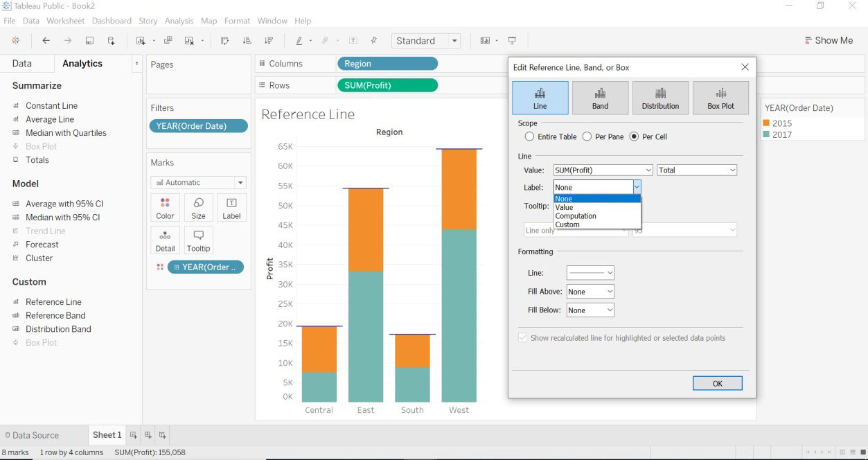Select the Entire Table scope radio button
868x460 pixels.
[x=531, y=136]
